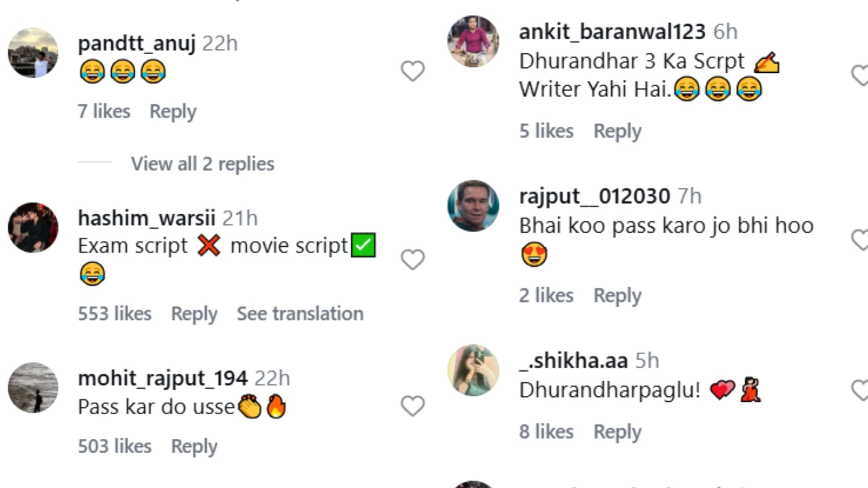This screenshot has height=488, width=868.
Task: Open pandtt_anuj's profile picture
Action: (33, 53)
